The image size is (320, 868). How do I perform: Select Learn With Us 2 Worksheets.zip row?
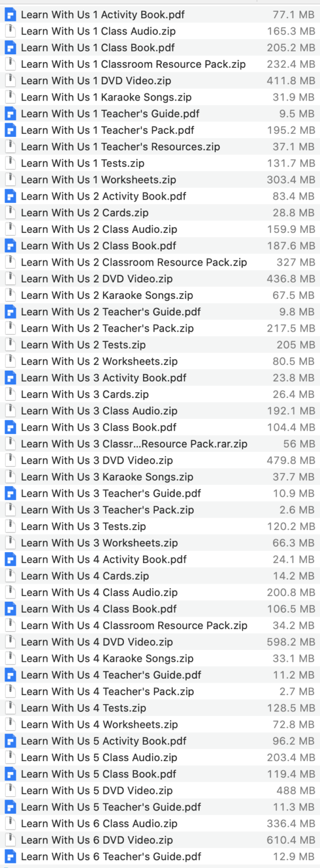coord(160,362)
